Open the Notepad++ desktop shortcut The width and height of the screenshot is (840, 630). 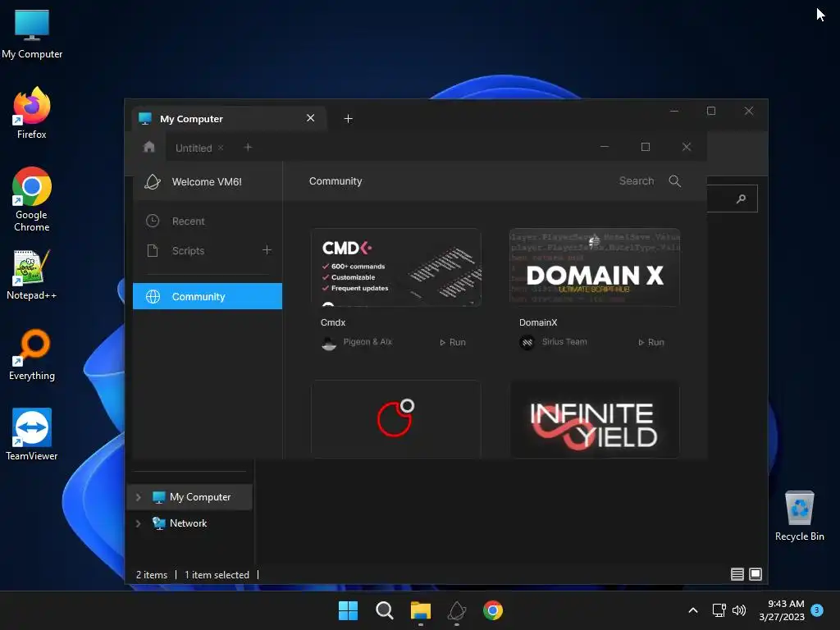coord(32,275)
